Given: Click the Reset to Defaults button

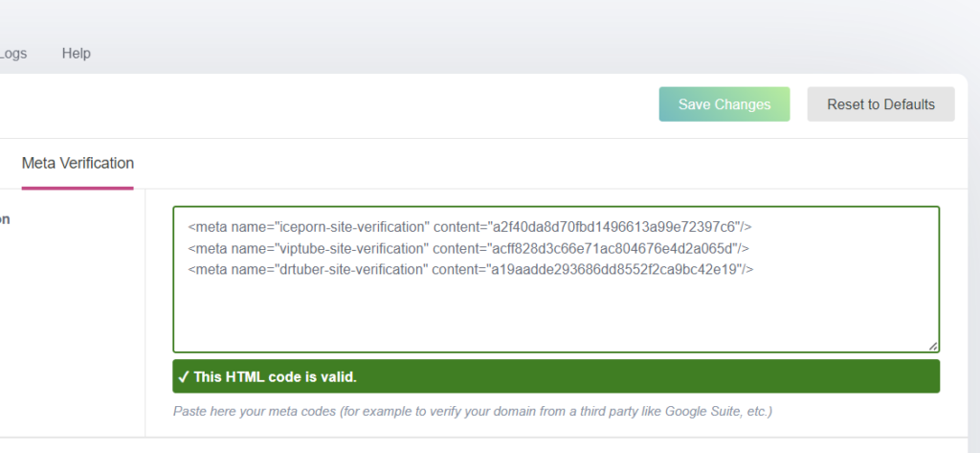Looking at the screenshot, I should [x=880, y=104].
